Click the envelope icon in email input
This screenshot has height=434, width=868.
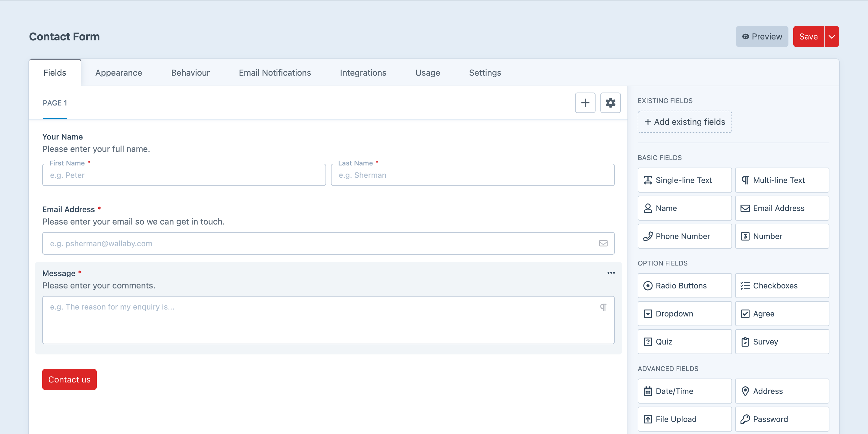pos(603,243)
